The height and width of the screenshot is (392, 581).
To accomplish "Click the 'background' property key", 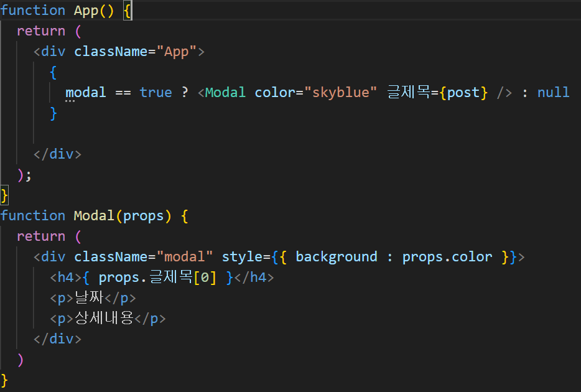I will (x=337, y=257).
